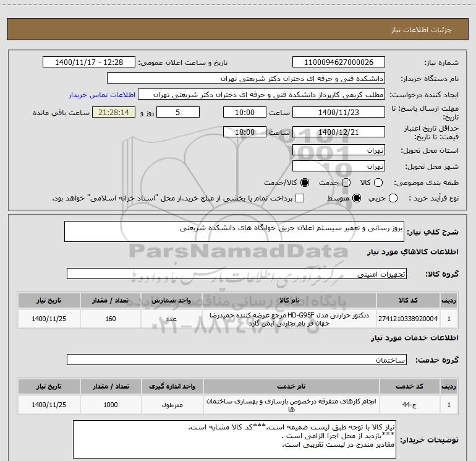Viewport: 476px width, 461px height.
Task: Click the buyer notes text box
Action: pos(234,439)
